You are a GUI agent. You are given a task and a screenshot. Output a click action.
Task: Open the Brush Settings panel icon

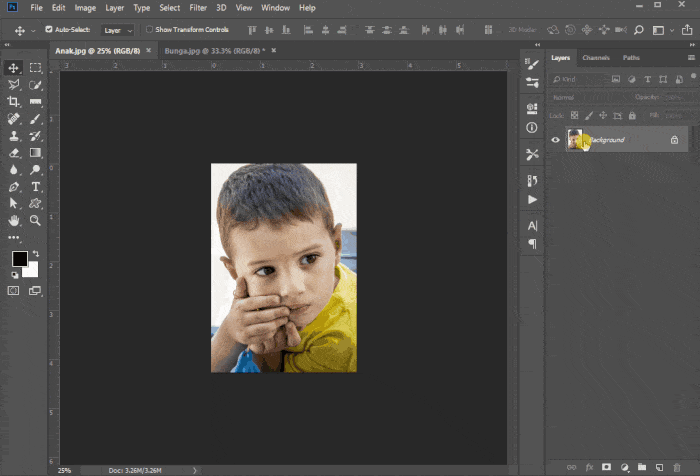pos(532,64)
